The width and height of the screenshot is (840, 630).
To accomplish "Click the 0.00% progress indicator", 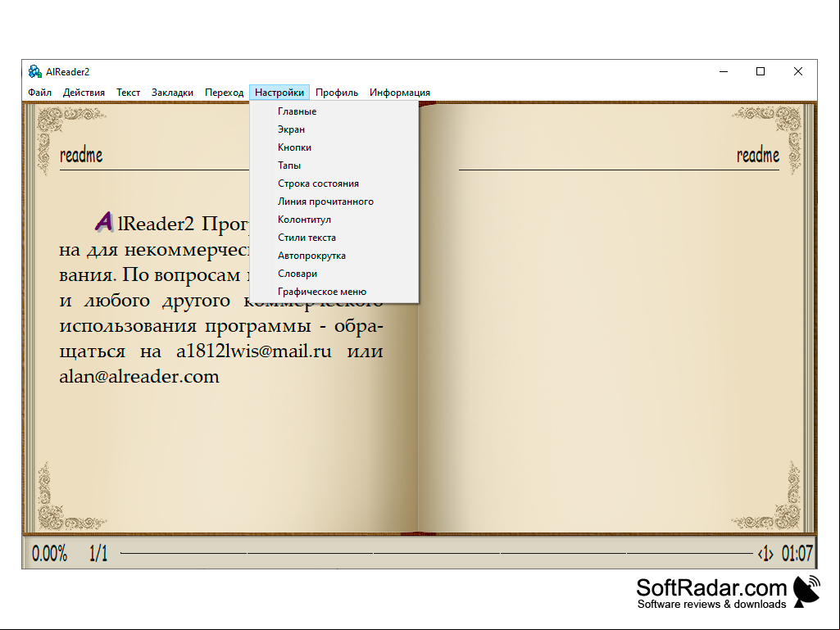I will coord(49,553).
